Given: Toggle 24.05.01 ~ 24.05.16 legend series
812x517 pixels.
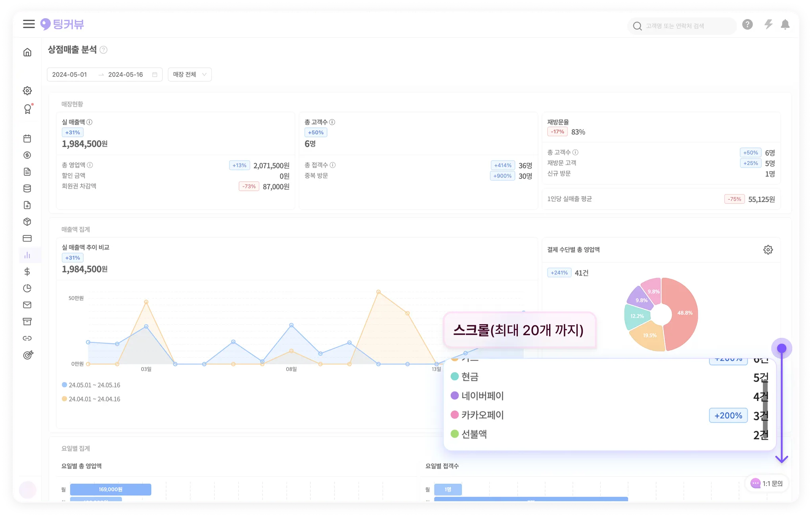Looking at the screenshot, I should [x=91, y=385].
